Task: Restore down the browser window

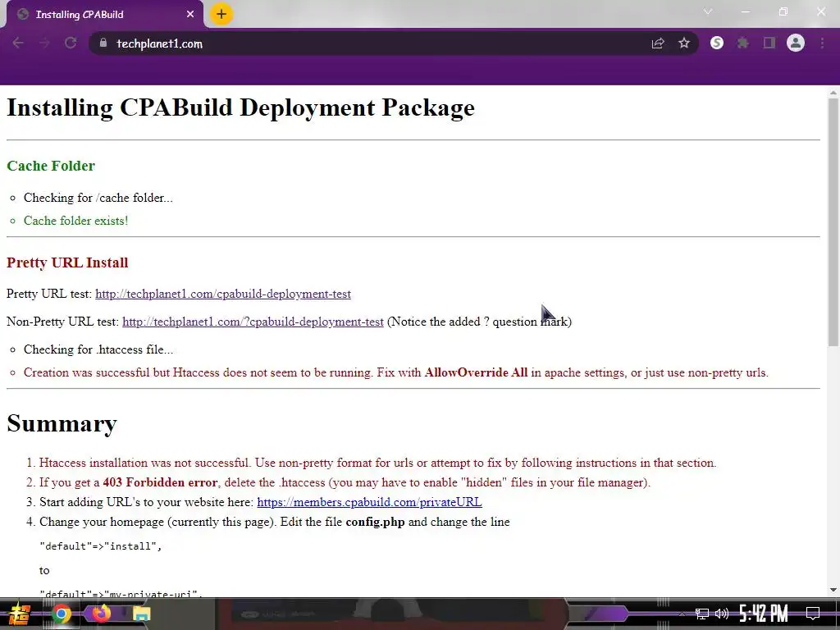Action: point(783,11)
